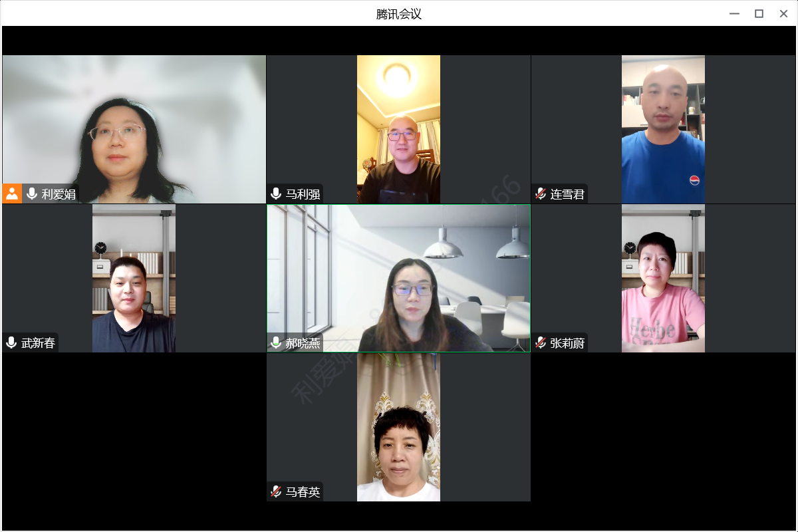Select the 马春英 name label

click(303, 492)
